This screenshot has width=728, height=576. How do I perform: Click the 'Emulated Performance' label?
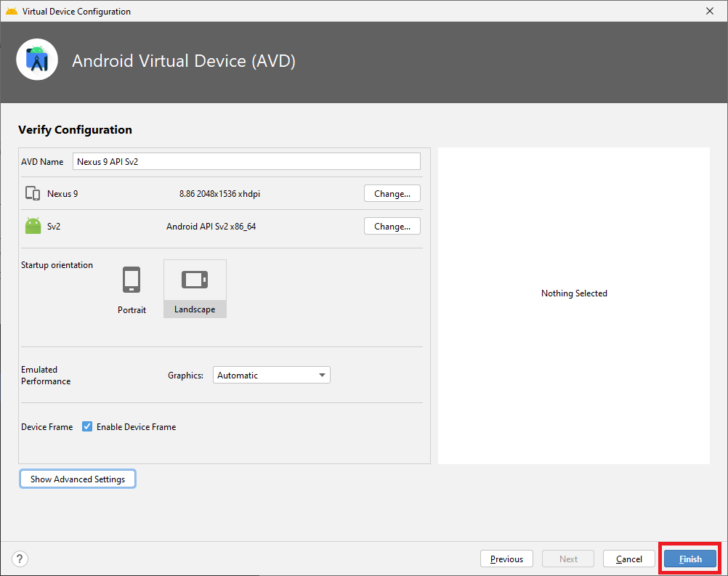coord(46,376)
